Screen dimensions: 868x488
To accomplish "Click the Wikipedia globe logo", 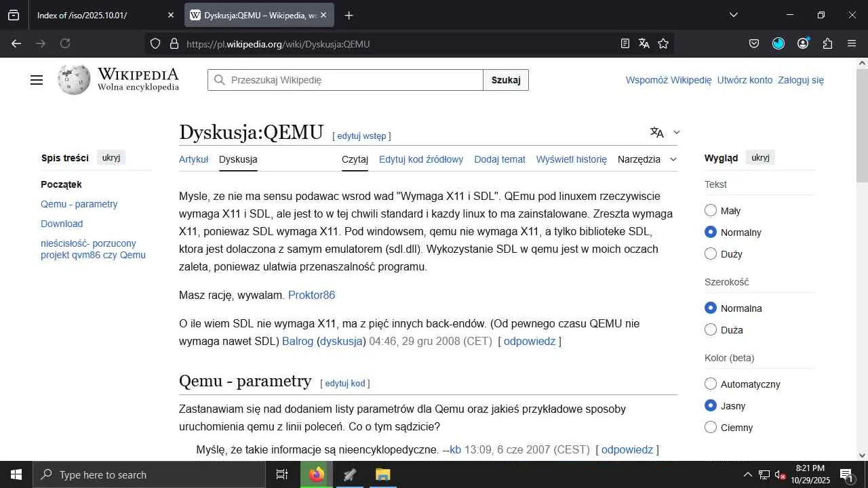I will (x=74, y=80).
